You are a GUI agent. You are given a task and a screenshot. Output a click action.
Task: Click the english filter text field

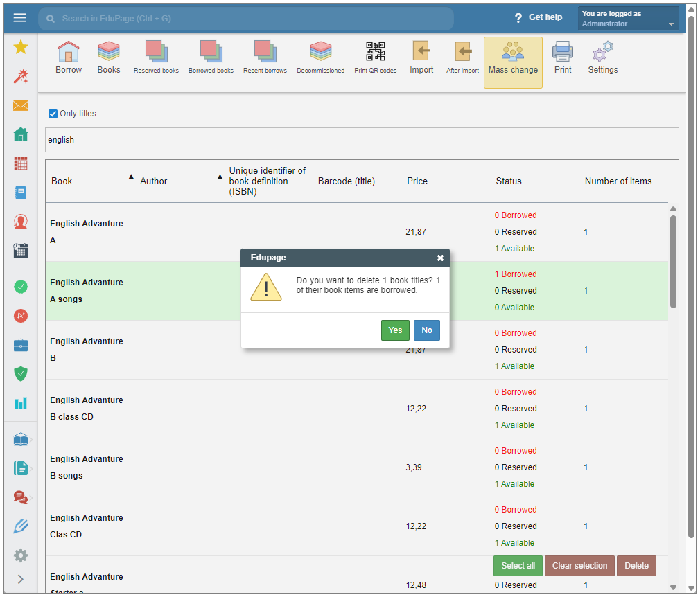click(x=362, y=140)
